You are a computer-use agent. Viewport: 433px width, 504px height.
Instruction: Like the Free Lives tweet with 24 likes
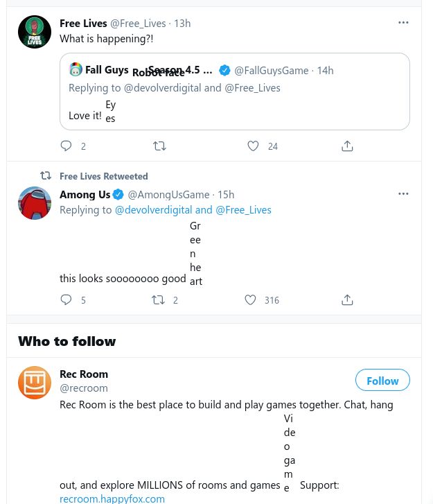pos(253,146)
